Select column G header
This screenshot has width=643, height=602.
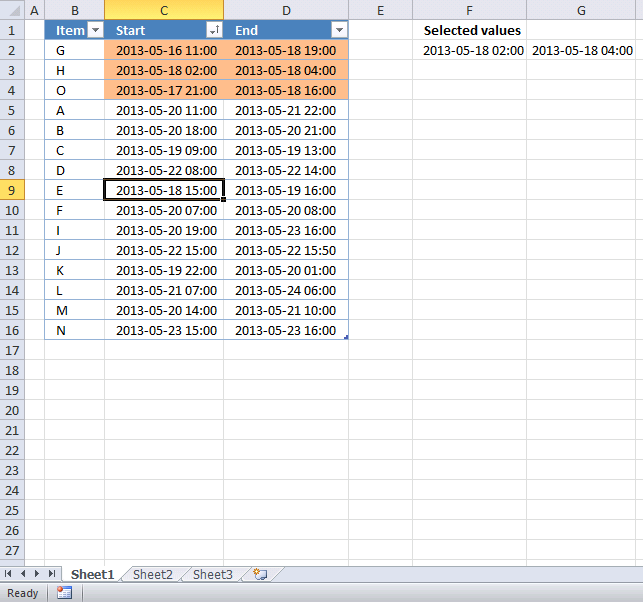pyautogui.click(x=581, y=10)
